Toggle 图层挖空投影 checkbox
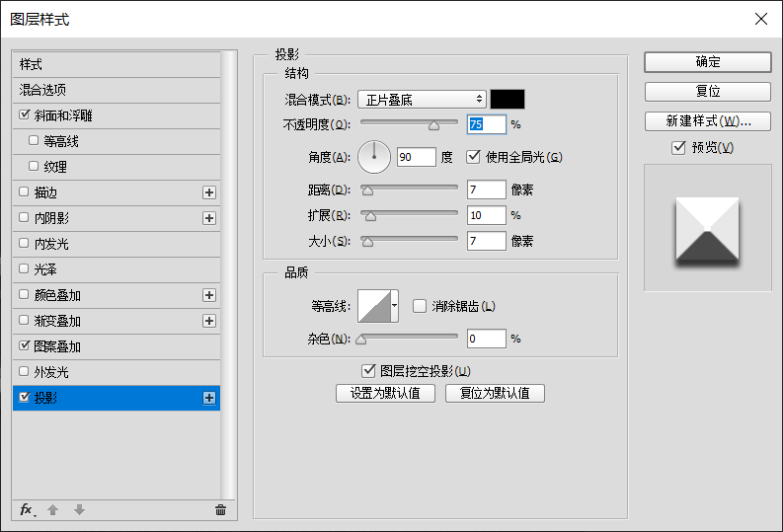Image resolution: width=783 pixels, height=532 pixels. coord(368,370)
